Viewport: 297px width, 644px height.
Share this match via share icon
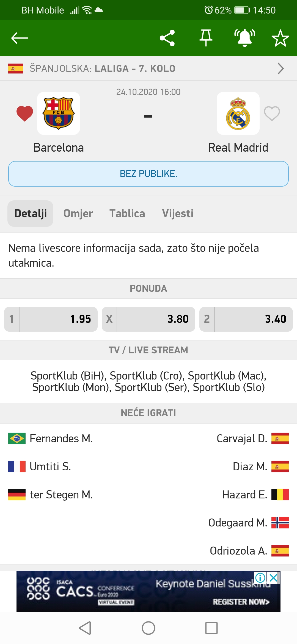(x=167, y=38)
